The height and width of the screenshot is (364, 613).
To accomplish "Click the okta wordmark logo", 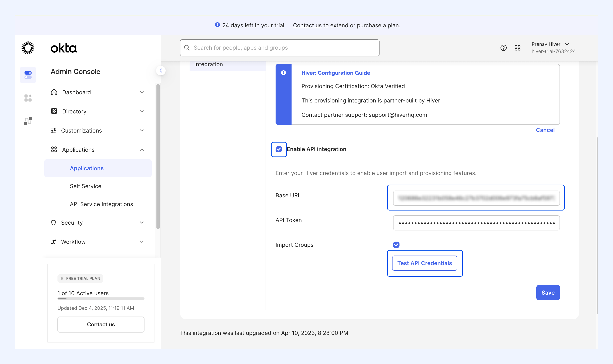I will (x=64, y=48).
